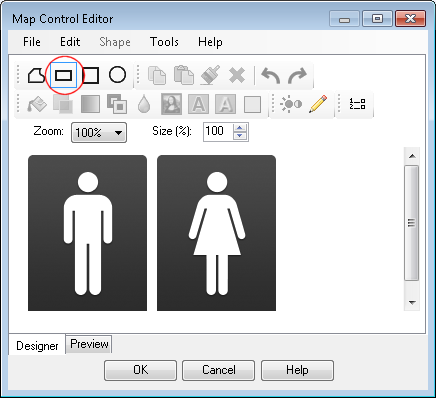
Task: Open the Help menu
Action: (210, 42)
